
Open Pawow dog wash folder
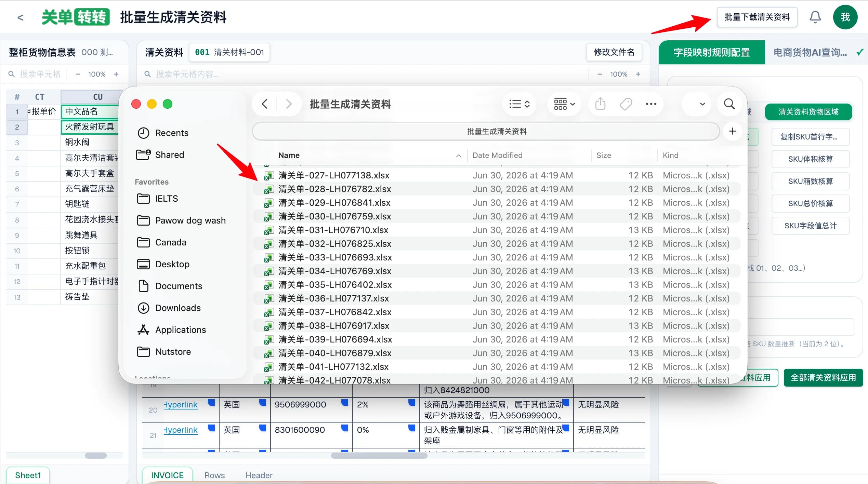(190, 220)
